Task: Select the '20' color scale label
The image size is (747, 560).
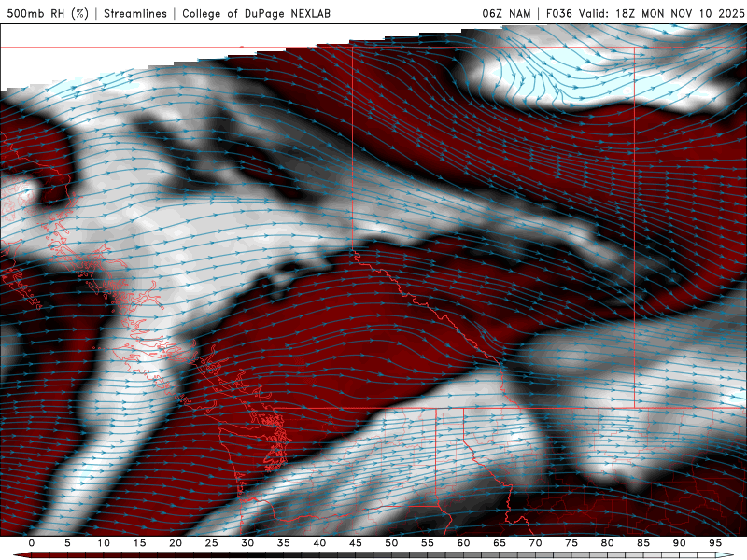Action: point(176,543)
